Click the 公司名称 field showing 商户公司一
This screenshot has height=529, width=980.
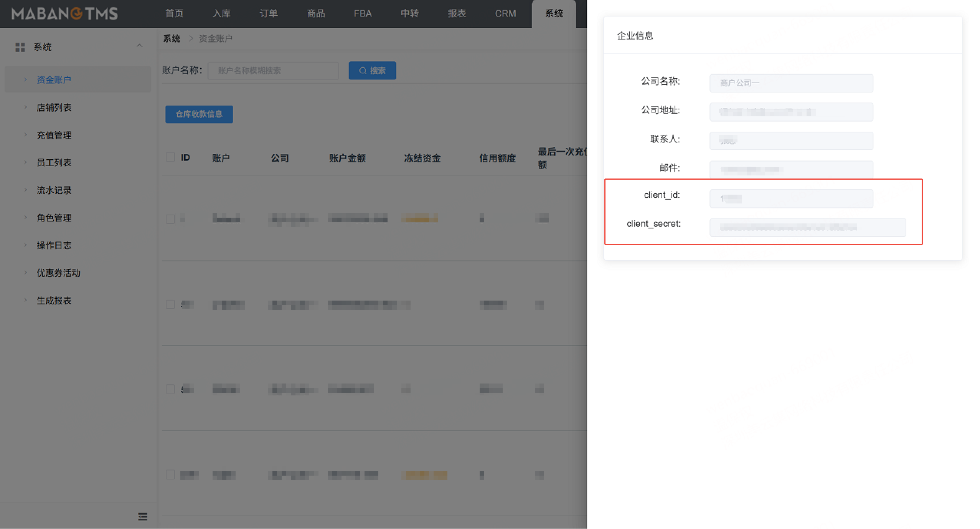tap(791, 83)
